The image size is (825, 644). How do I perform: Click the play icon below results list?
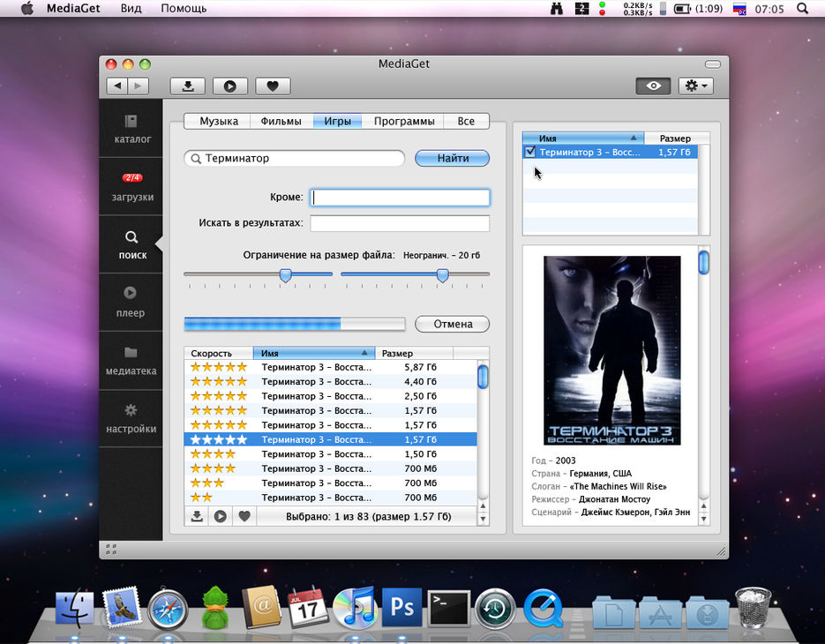(221, 516)
